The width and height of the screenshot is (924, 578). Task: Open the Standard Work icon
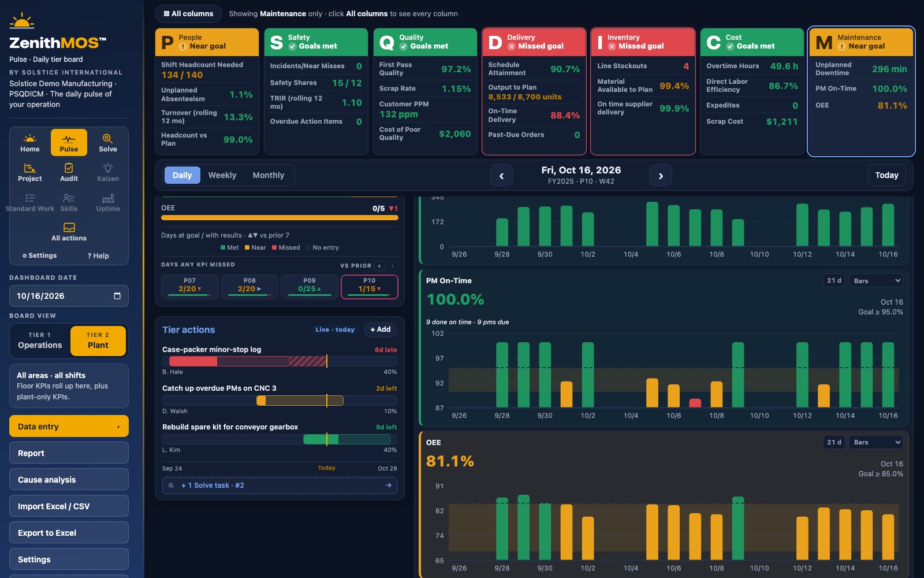tap(30, 202)
